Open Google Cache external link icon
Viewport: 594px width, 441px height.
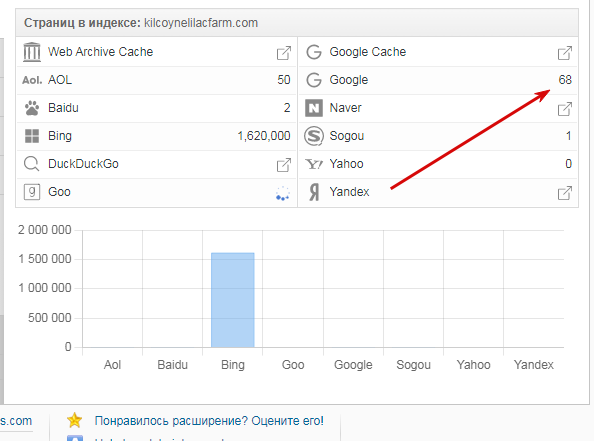[x=564, y=53]
